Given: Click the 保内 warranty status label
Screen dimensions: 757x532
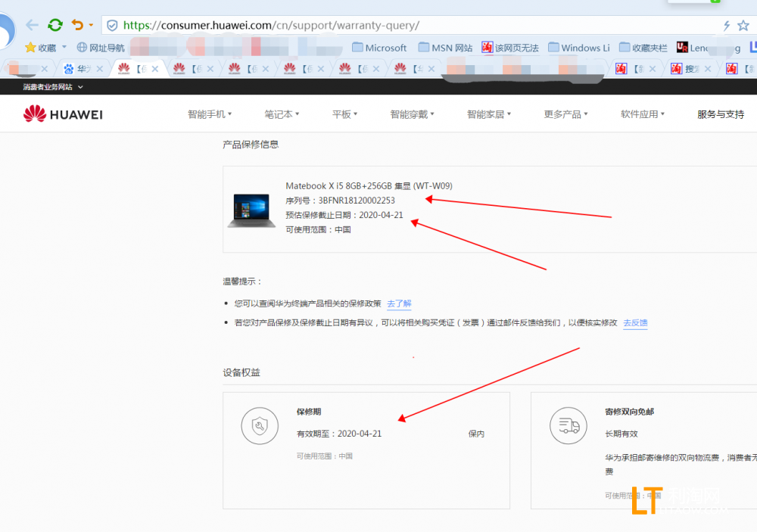Looking at the screenshot, I should pos(476,434).
